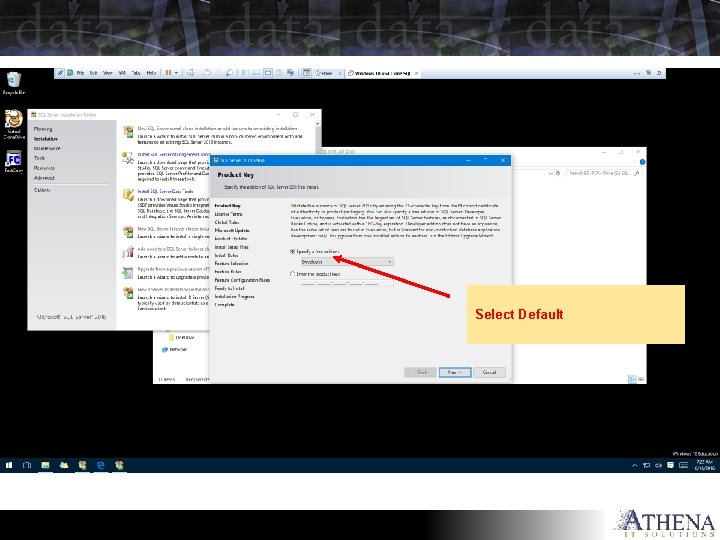Select Resources in SQL Server Installation Center
Screen dimensions: 720x540
[44, 168]
